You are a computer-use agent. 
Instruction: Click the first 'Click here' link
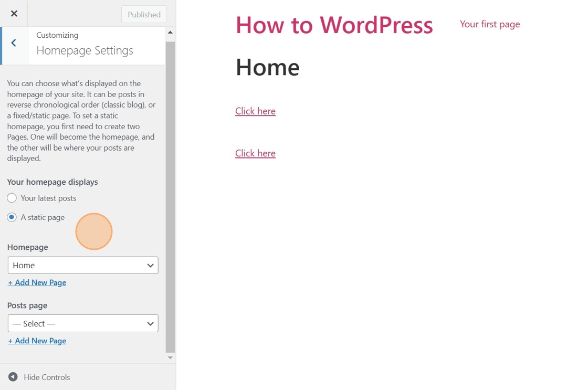(x=255, y=111)
